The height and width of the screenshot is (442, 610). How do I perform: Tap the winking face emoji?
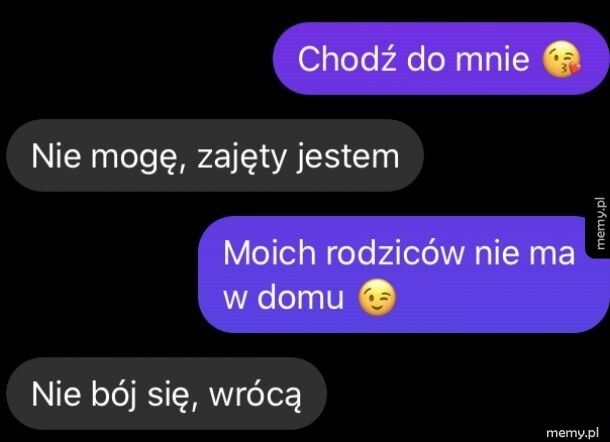[x=377, y=297]
